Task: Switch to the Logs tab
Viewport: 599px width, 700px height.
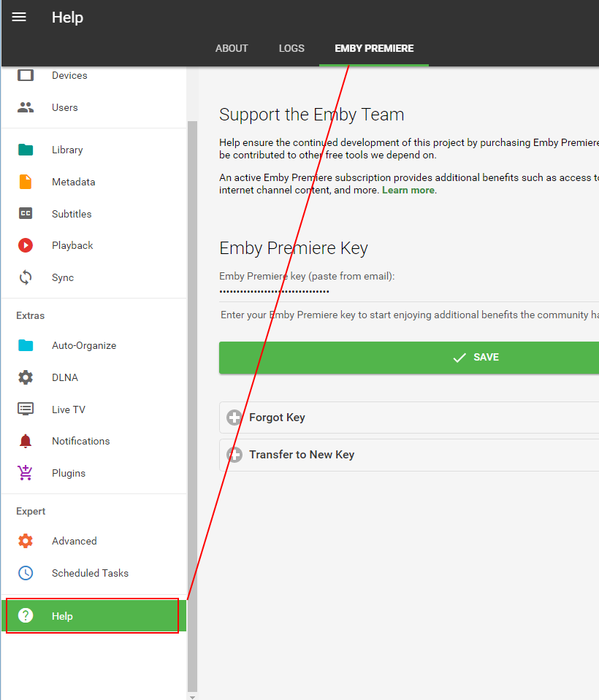Action: pos(291,48)
